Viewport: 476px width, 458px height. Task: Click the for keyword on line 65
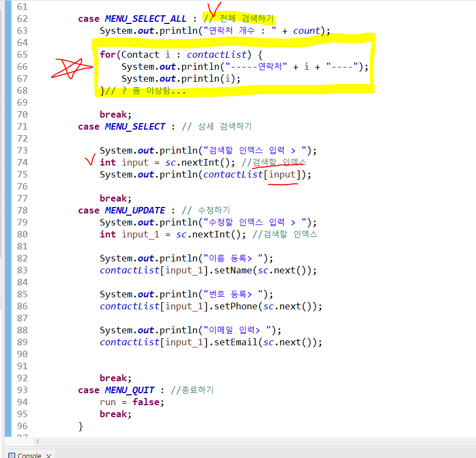tap(108, 54)
